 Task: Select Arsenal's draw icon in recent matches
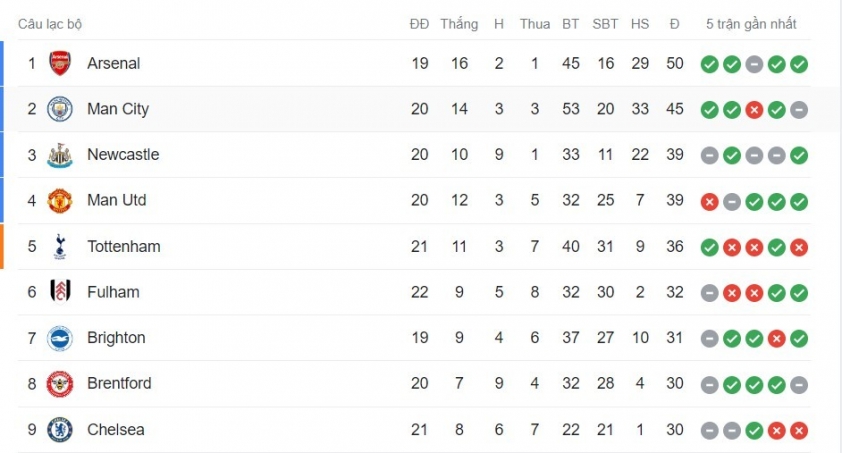click(754, 64)
